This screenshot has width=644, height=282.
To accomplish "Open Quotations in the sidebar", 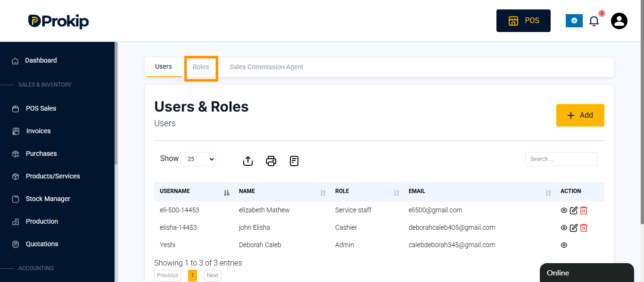I will tap(42, 244).
